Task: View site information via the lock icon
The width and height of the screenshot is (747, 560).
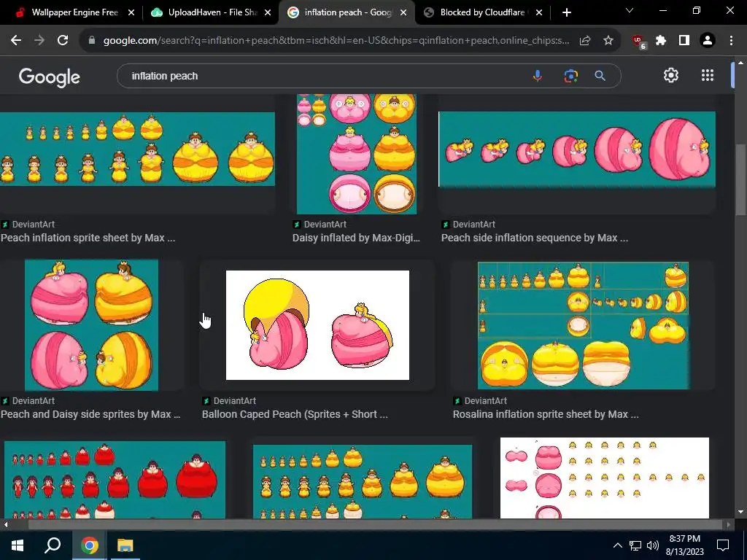Action: [92, 41]
